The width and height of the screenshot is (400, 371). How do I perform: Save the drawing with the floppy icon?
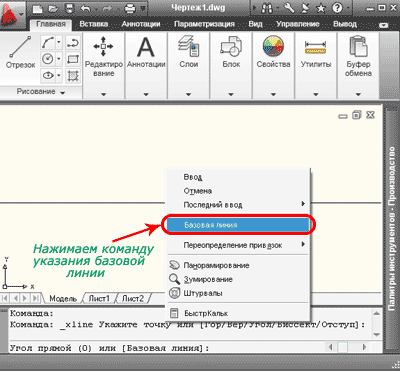(x=69, y=8)
